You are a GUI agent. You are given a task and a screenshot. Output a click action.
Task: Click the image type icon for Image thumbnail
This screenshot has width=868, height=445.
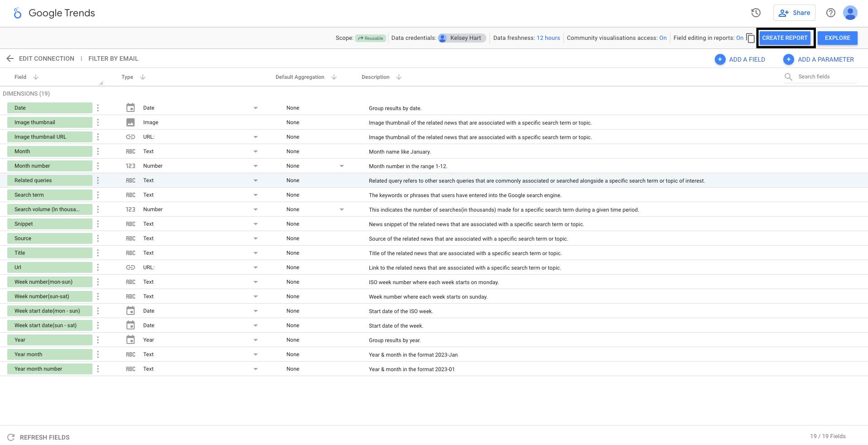pos(131,122)
